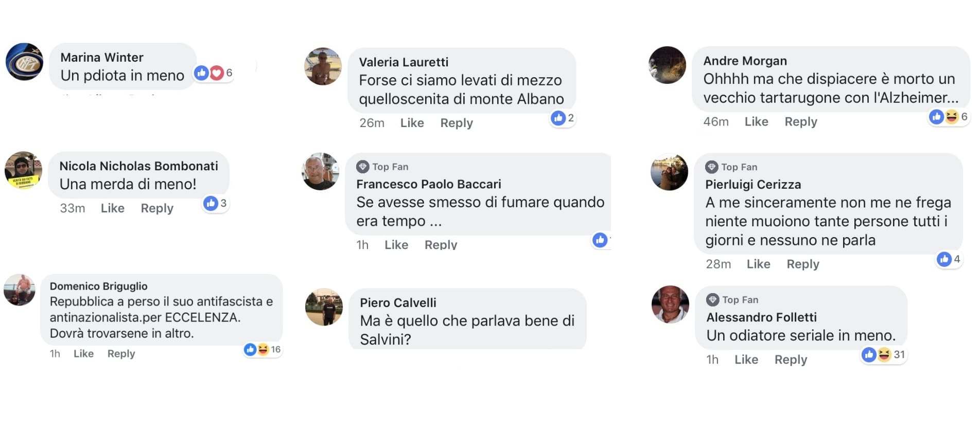The height and width of the screenshot is (430, 980).
Task: View like reactions on Pierluigi Cerizza's comment
Action: click(x=949, y=259)
